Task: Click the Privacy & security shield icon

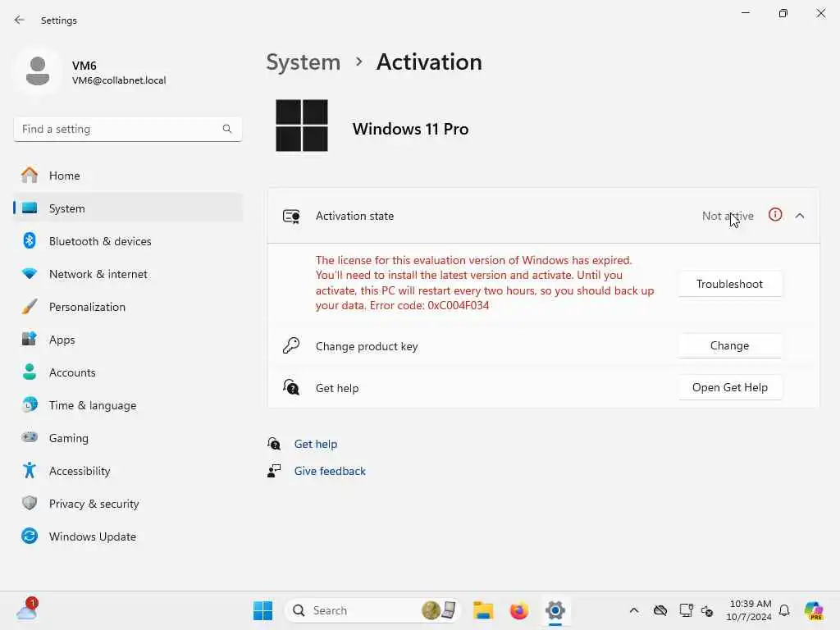Action: pos(30,503)
